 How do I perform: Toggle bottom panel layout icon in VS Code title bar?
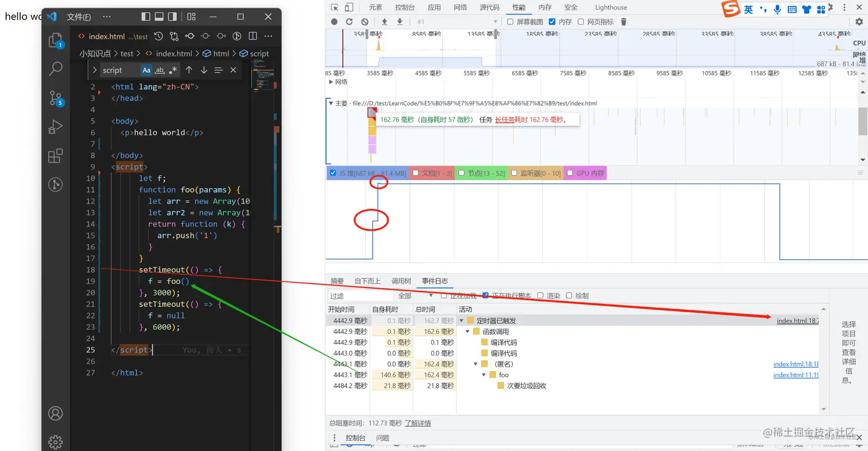tap(159, 17)
